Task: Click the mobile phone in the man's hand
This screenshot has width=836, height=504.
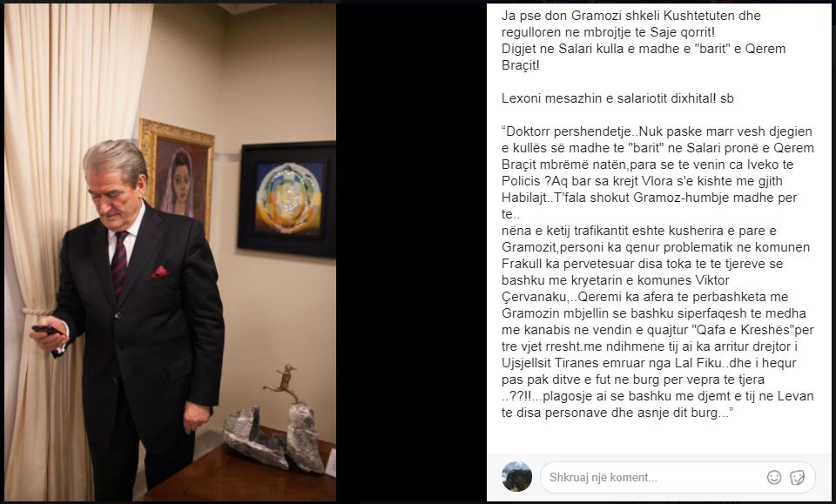Action: tap(45, 330)
